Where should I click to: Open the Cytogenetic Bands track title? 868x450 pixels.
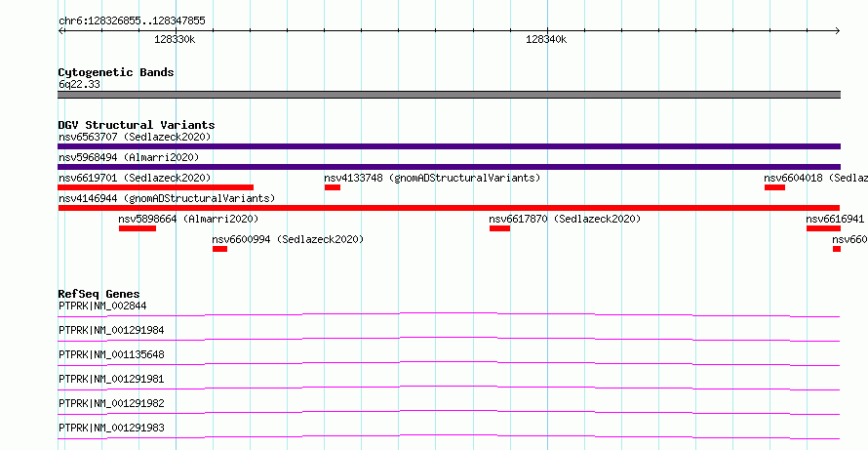click(x=116, y=72)
